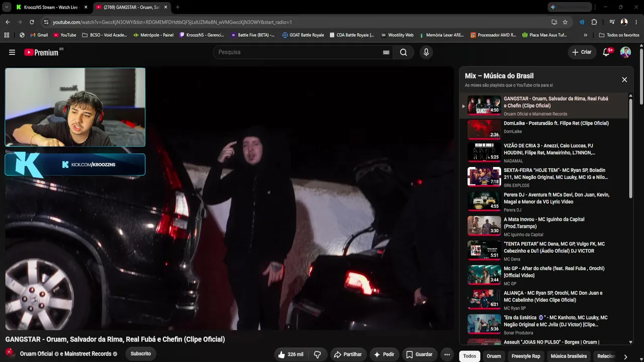
Task: Save video with the Guardar button
Action: (420, 354)
